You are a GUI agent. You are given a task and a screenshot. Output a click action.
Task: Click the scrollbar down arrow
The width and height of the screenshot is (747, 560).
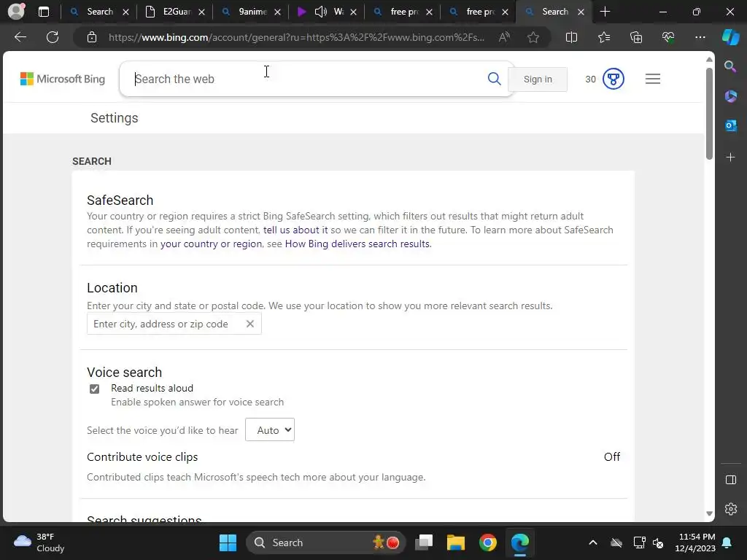point(709,514)
